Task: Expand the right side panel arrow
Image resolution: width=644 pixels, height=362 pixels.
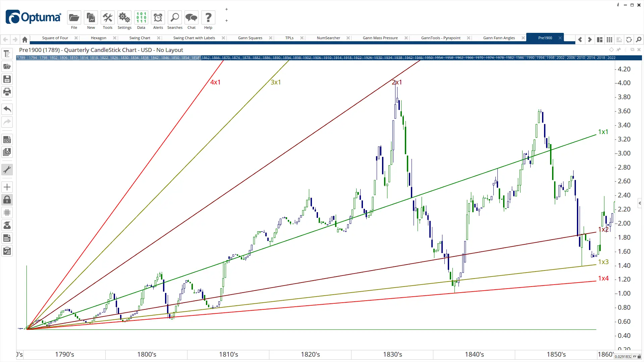Action: 640,203
